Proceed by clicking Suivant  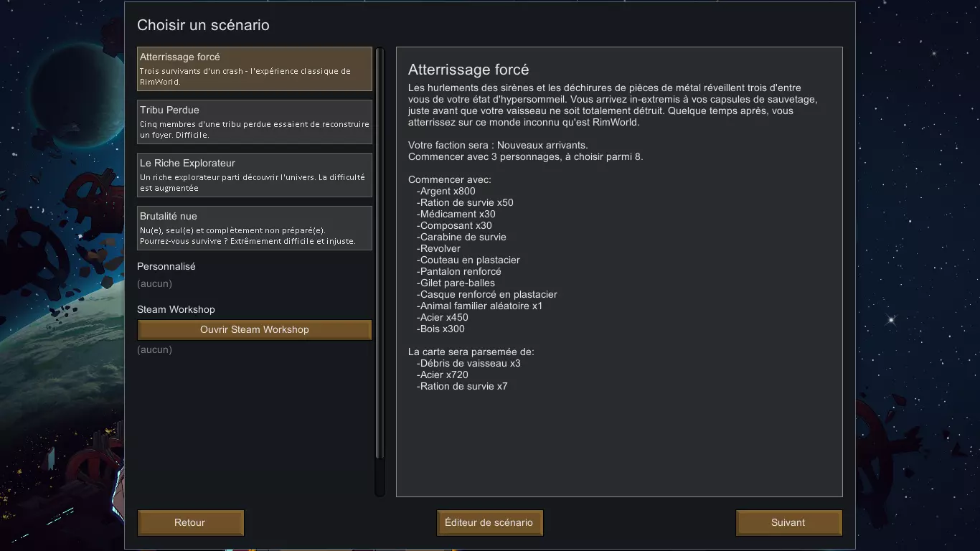pos(788,523)
